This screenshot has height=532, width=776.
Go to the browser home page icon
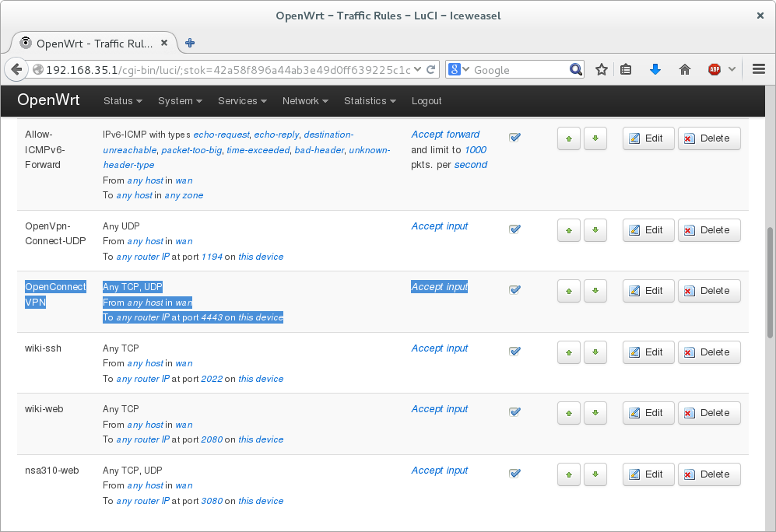coord(685,70)
